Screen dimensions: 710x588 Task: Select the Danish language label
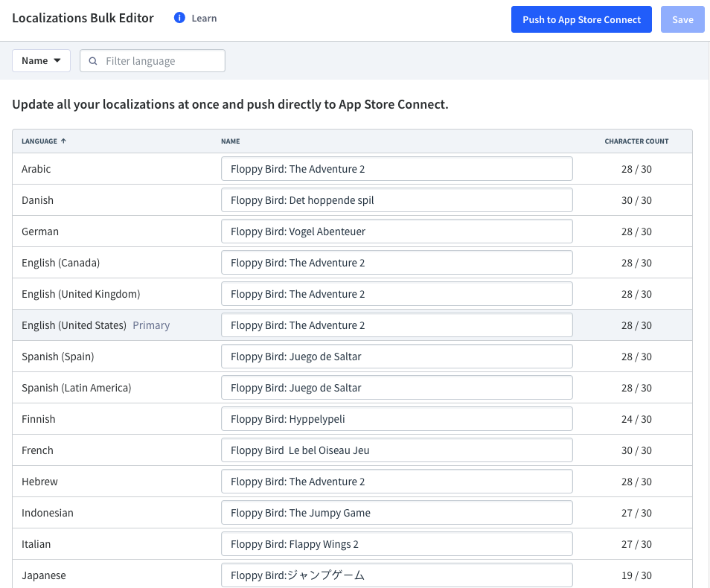click(37, 200)
